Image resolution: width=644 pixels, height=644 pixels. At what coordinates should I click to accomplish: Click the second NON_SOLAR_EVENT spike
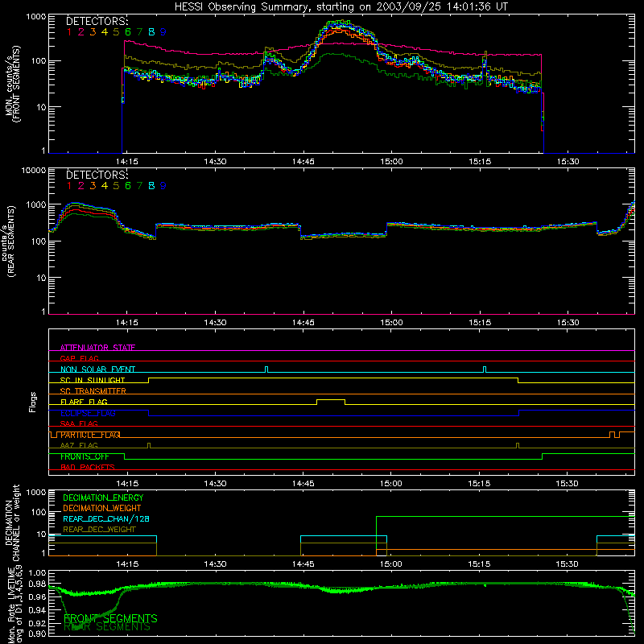coord(485,369)
